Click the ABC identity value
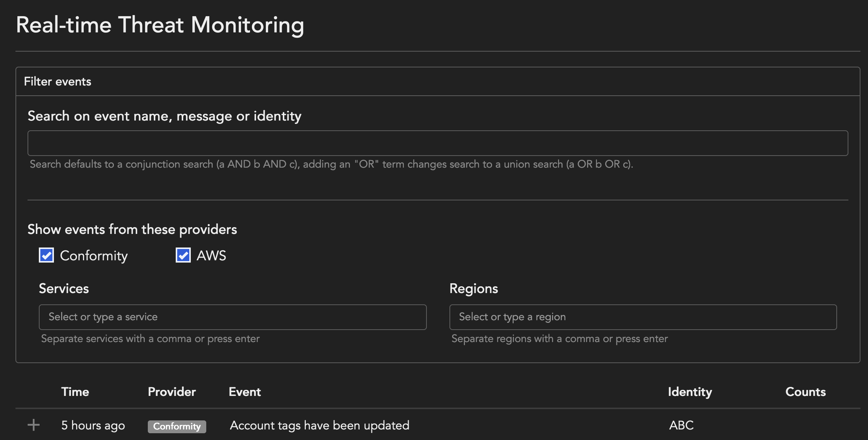 tap(681, 425)
